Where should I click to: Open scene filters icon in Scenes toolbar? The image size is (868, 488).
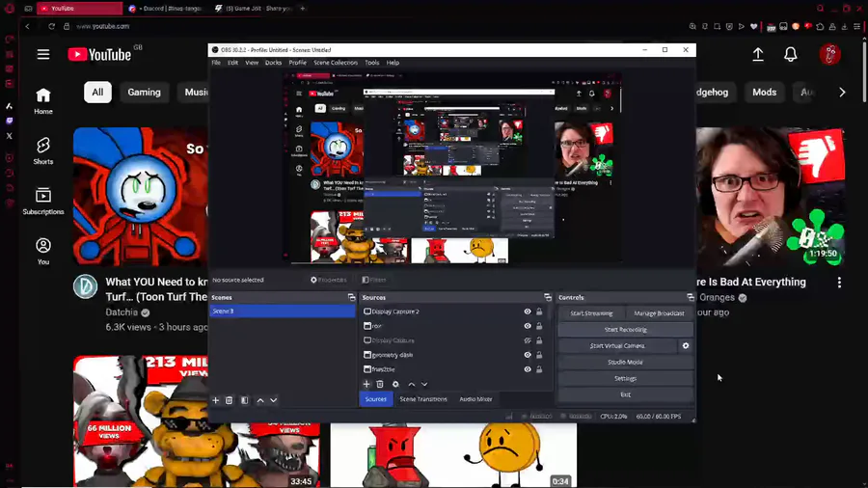click(245, 400)
